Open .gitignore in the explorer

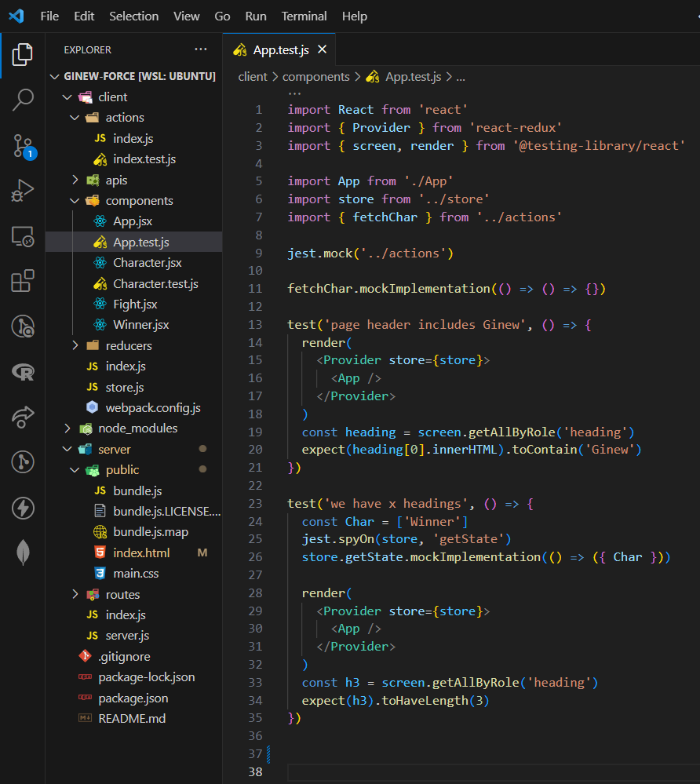134,657
